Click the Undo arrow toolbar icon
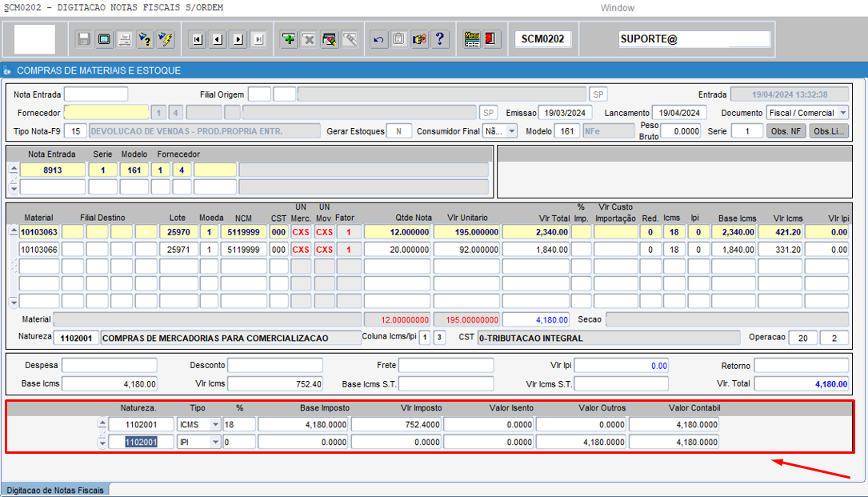Screen dimensions: 868x497 click(378, 38)
